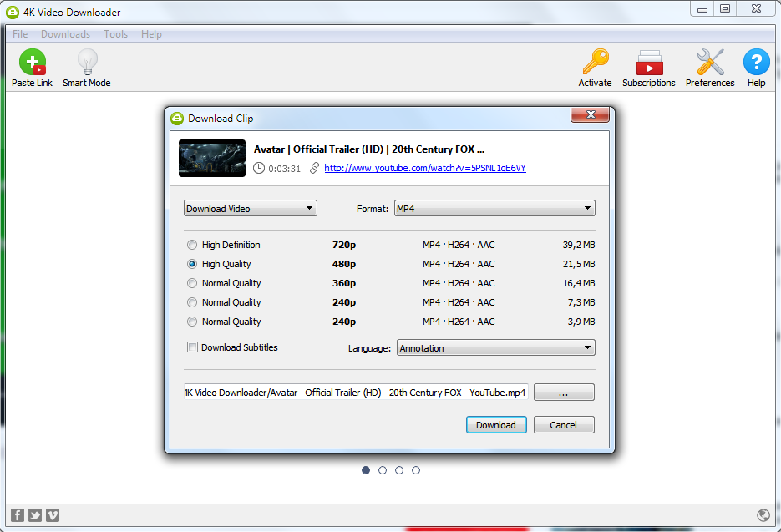
Task: Click the clock icon next to duration
Action: pyautogui.click(x=258, y=169)
